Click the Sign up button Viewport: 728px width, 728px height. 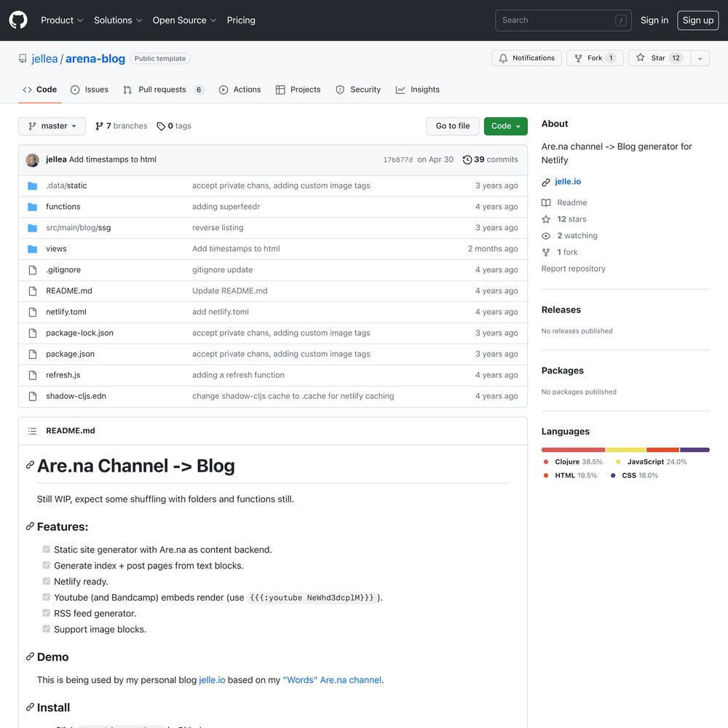[x=698, y=20]
